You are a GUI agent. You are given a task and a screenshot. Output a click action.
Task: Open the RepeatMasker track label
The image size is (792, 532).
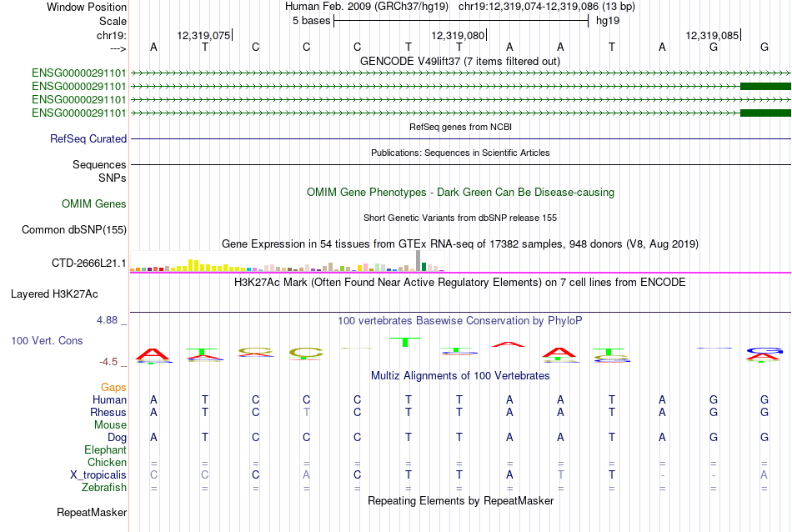92,512
